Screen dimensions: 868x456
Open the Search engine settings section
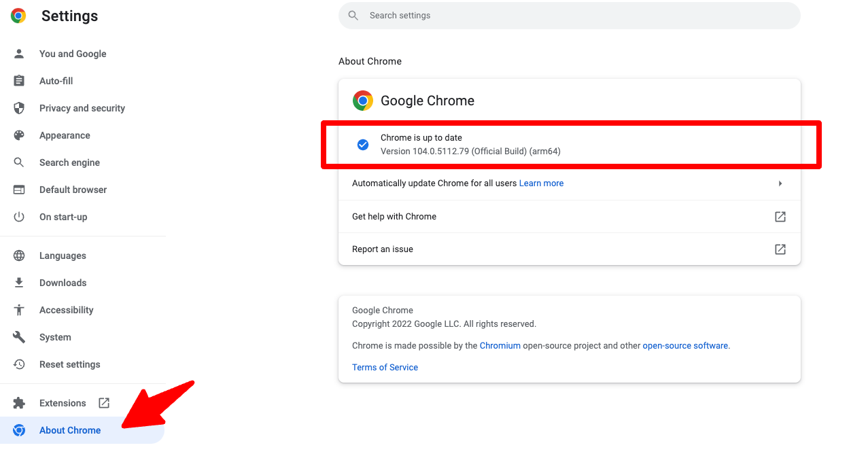(69, 162)
